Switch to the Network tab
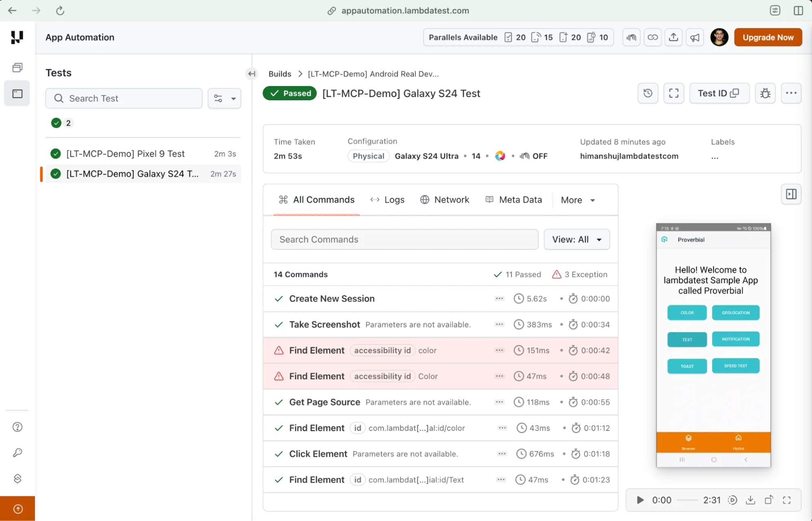Screen dimensions: 812x521 point(444,199)
